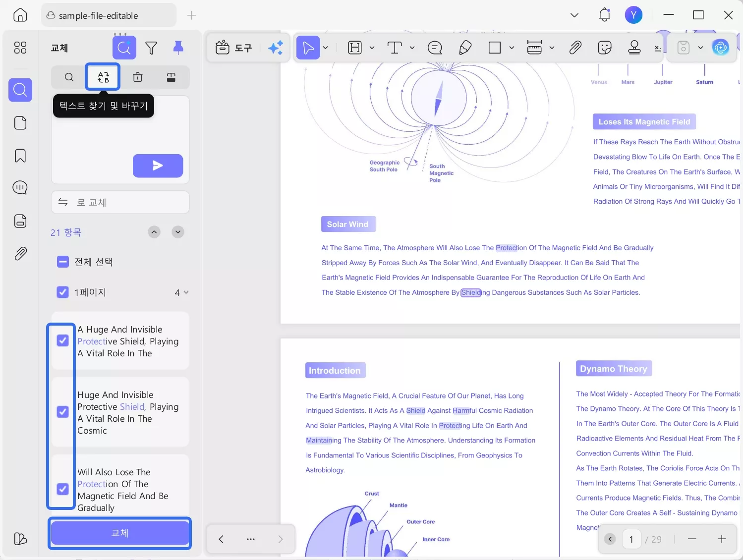Expand the shape tool dropdown
Viewport: 743px width, 560px height.
tap(512, 48)
